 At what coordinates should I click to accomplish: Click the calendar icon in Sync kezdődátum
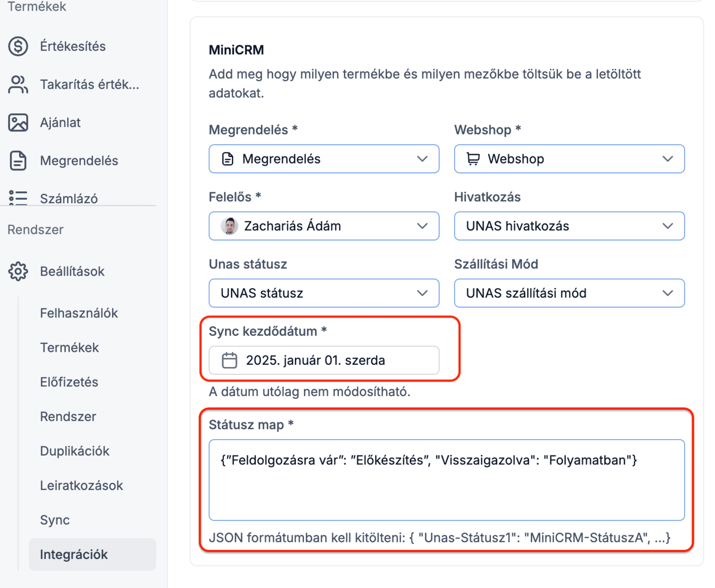point(230,360)
